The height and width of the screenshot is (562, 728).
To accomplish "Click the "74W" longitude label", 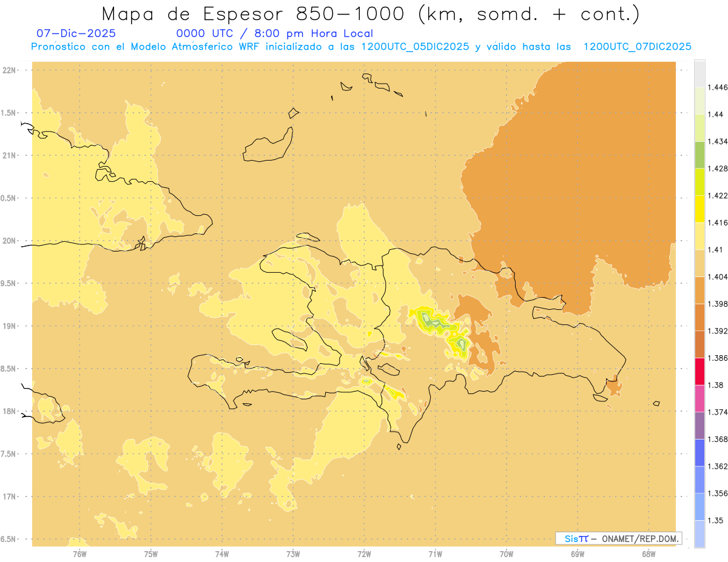I will coord(222,554).
